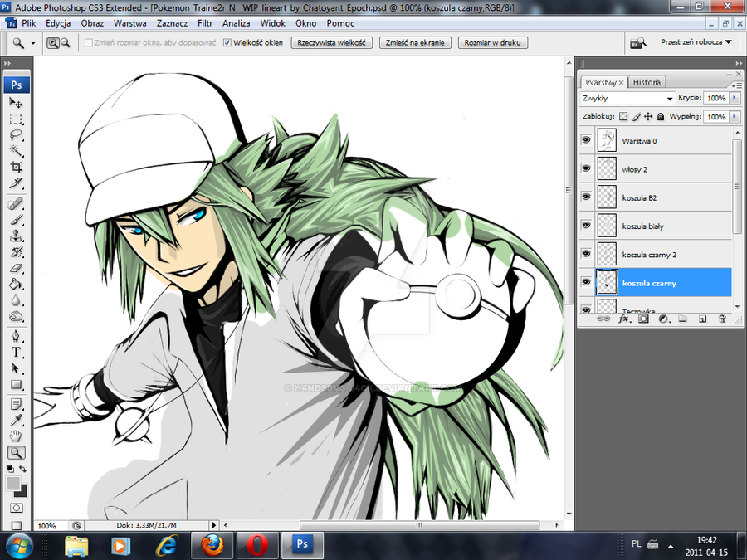The height and width of the screenshot is (560, 747).
Task: Open the Wypełnij fill slider arrow
Action: 735,117
